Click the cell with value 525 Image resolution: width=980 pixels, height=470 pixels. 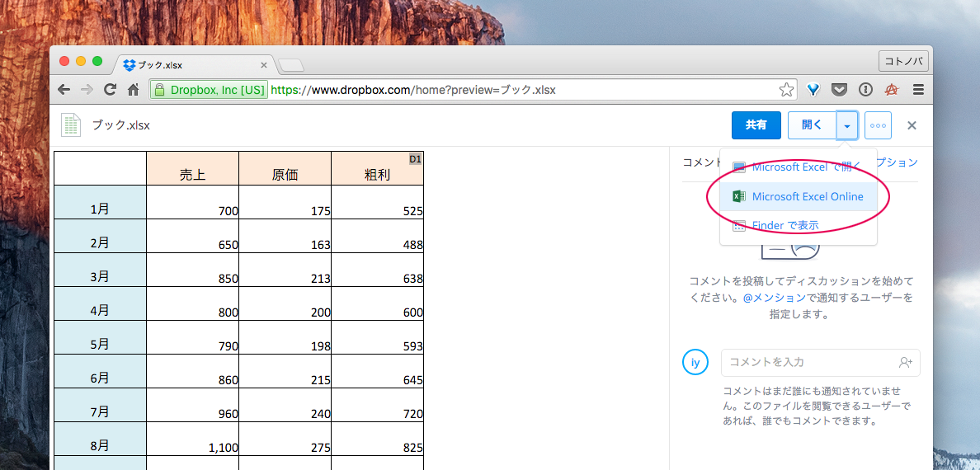coord(378,202)
